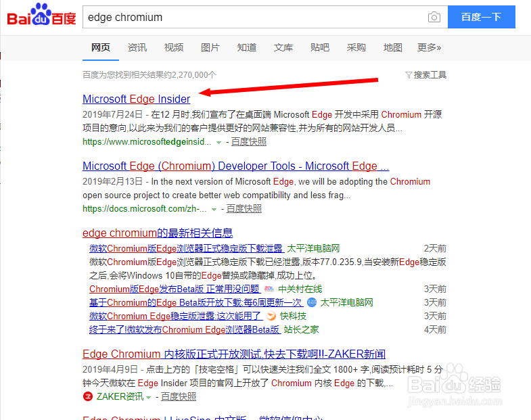Click the 中关村在线 source name
The image size is (531, 420).
300,289
